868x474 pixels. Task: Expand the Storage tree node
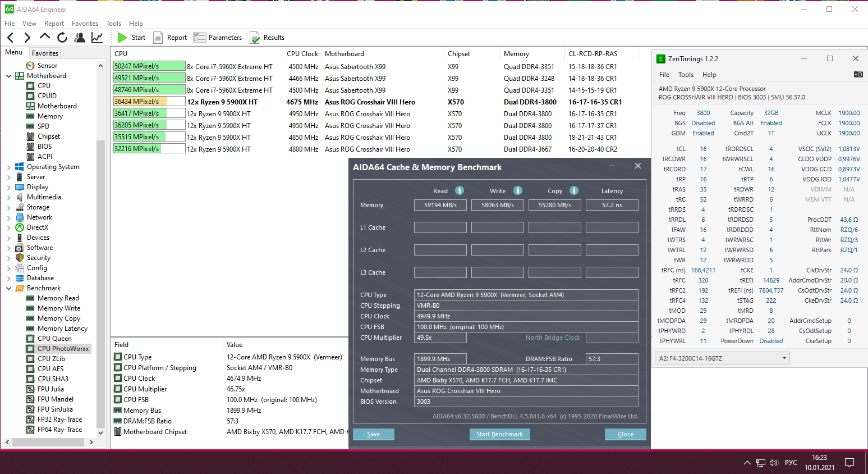8,207
